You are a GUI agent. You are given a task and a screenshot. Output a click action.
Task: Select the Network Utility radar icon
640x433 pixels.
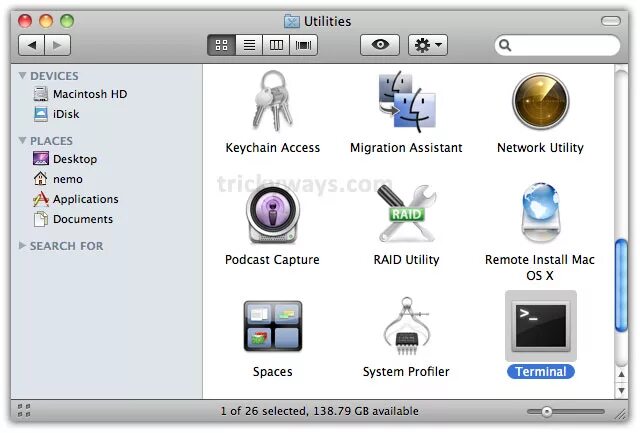click(540, 101)
